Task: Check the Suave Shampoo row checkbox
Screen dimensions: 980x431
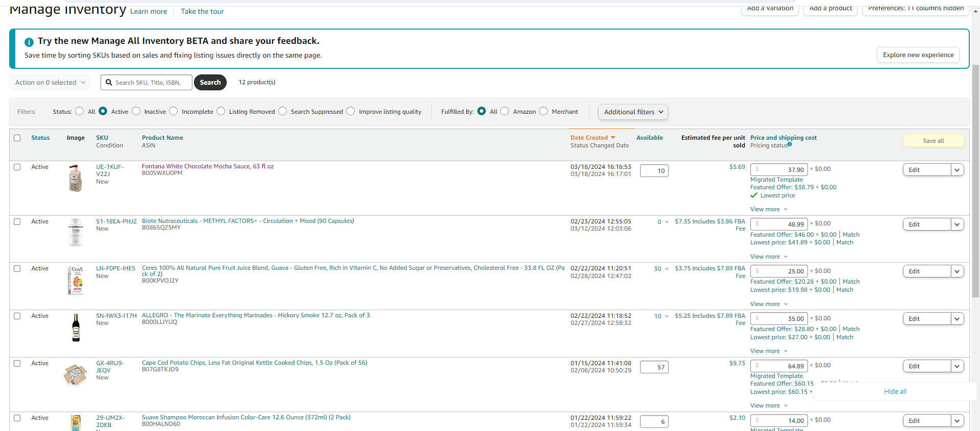Action: (x=17, y=418)
